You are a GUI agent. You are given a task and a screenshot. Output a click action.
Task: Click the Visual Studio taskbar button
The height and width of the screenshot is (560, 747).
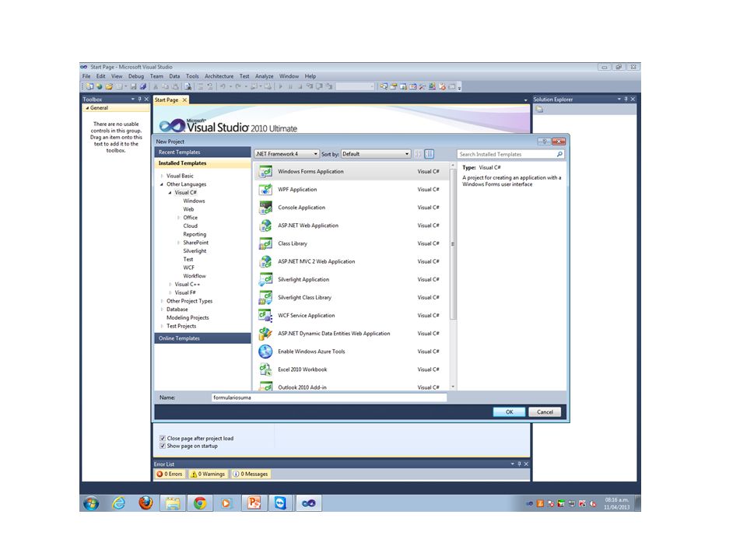tap(308, 503)
